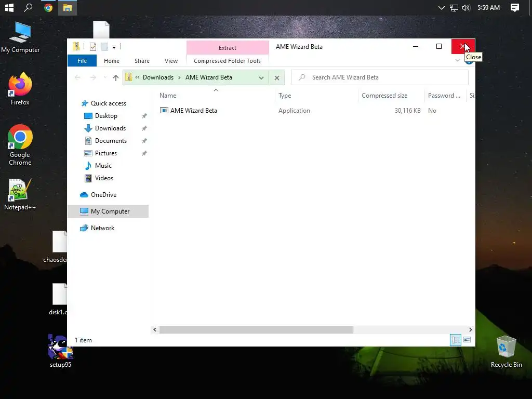Select setup95 desktop icon
Screen dimensions: 532x399
point(60,351)
